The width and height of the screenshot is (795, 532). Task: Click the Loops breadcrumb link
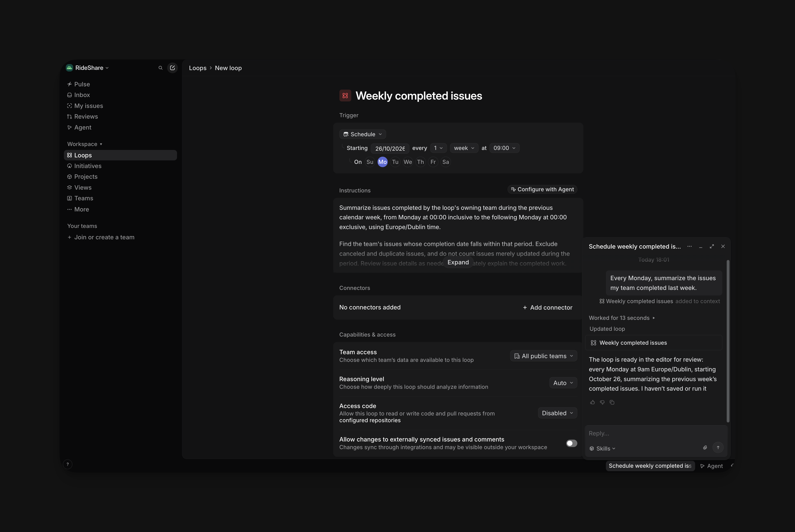198,68
